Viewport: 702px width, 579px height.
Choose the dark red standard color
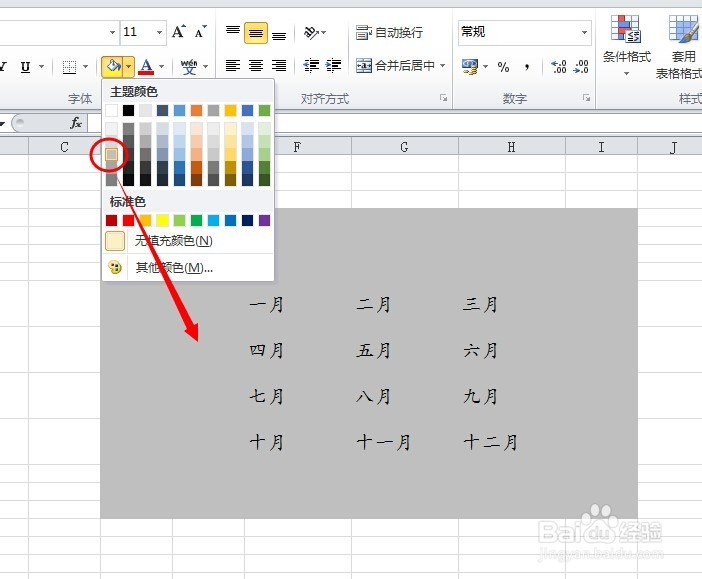tap(111, 220)
